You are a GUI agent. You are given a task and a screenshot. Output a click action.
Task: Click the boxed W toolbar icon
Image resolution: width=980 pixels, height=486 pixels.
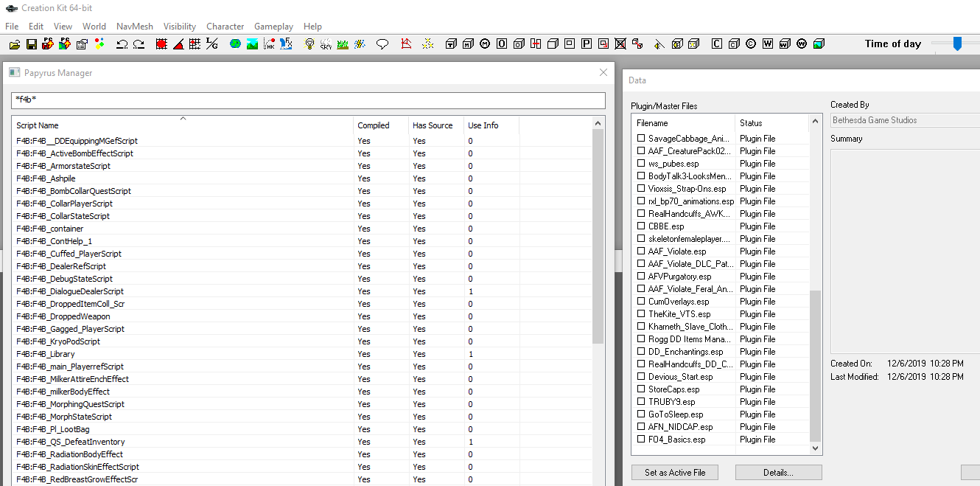pyautogui.click(x=767, y=44)
